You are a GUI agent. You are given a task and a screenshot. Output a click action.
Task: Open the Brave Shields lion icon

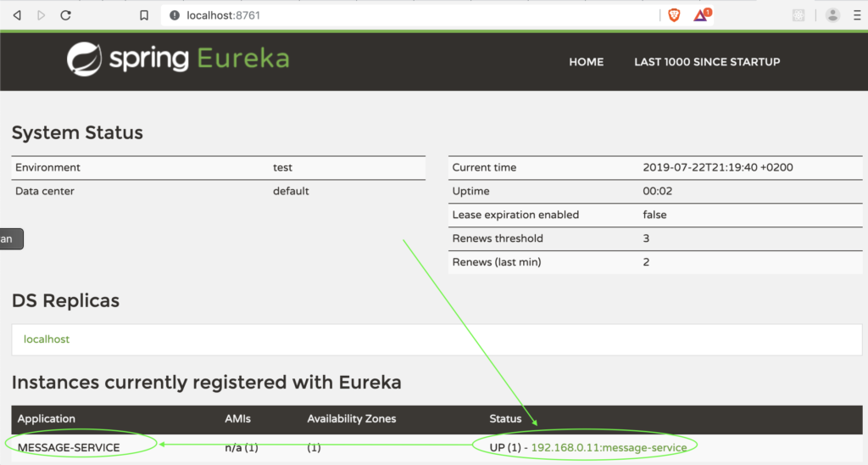point(674,14)
